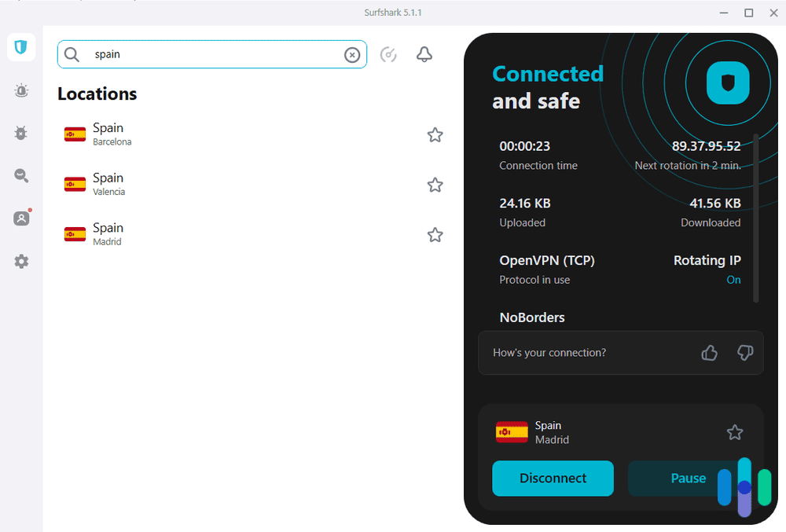The image size is (786, 532).
Task: Give a thumbs up on connection quality
Action: 709,353
